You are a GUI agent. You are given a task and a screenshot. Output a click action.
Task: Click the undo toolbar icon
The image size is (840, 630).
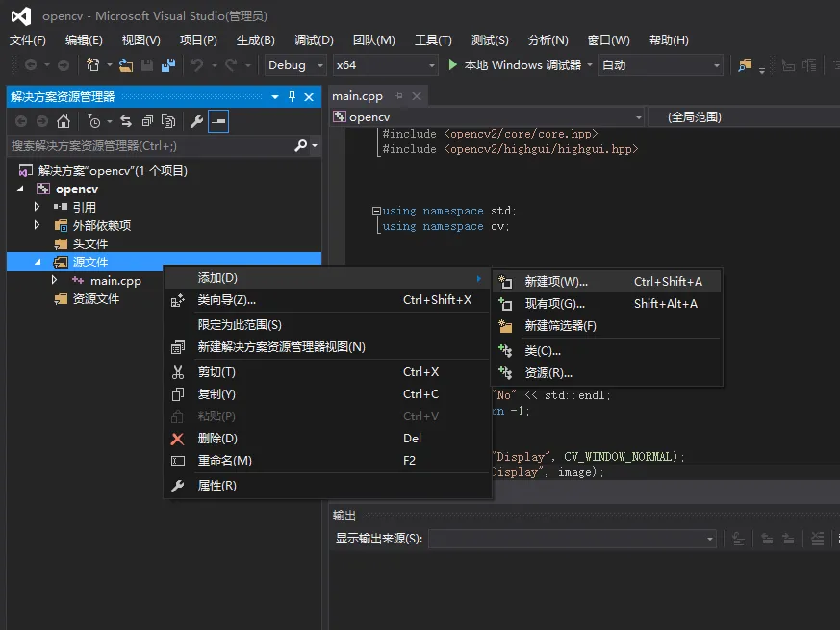197,65
